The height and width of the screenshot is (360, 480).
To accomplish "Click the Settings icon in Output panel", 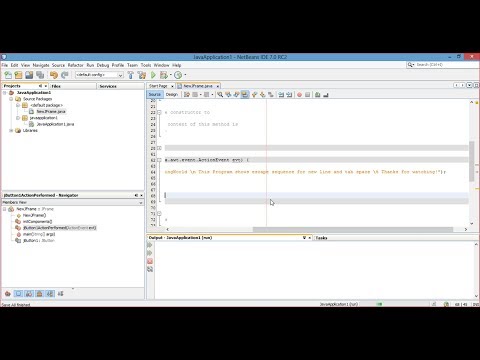I will 150,269.
